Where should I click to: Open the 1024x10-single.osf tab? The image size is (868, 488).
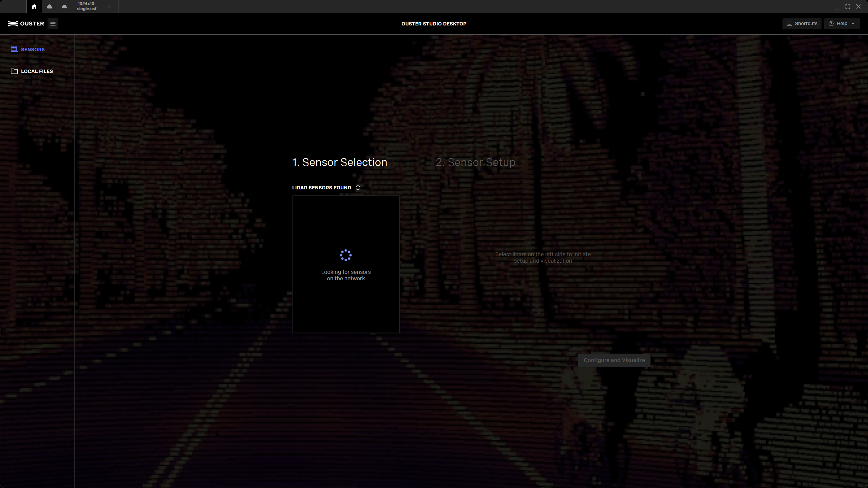pyautogui.click(x=87, y=6)
